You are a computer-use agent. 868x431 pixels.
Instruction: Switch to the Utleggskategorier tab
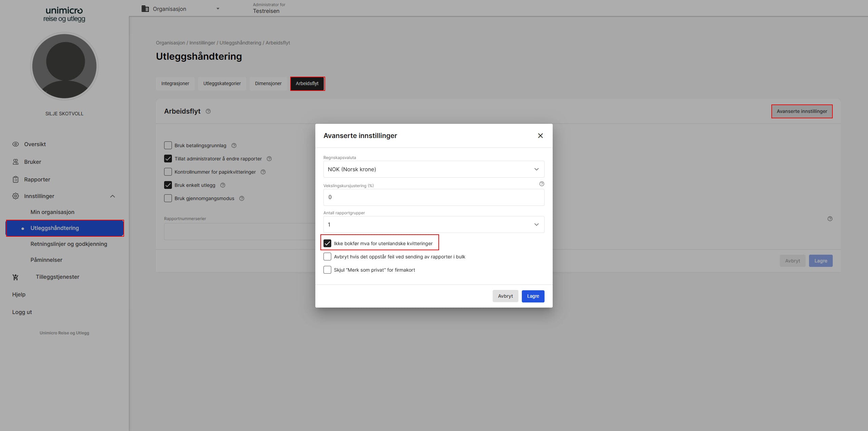point(222,83)
